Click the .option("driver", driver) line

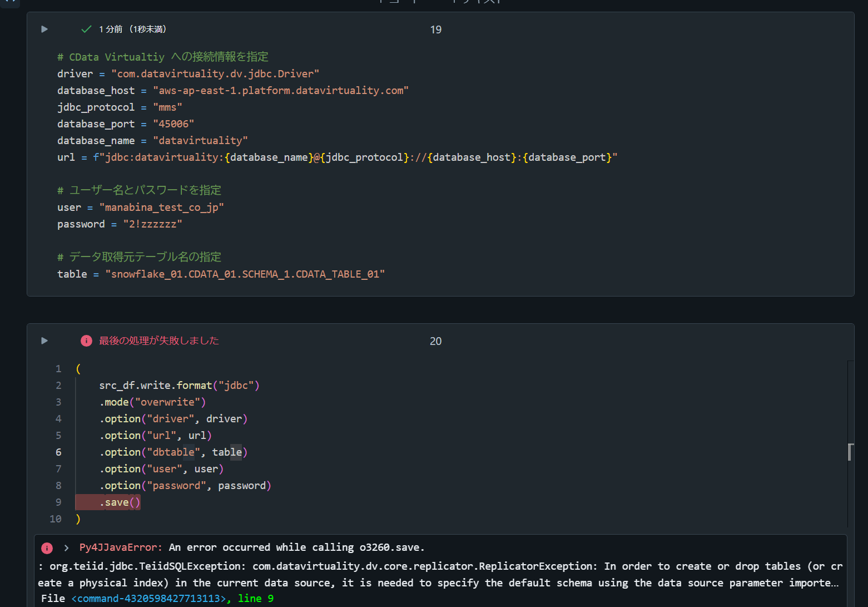tap(173, 418)
